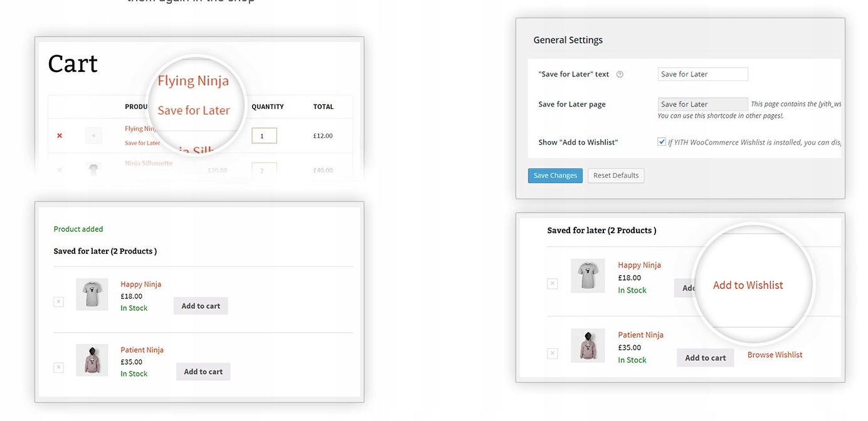Add Patient Ninja to cart beside Browse Wishlist
The height and width of the screenshot is (421, 868).
[705, 358]
